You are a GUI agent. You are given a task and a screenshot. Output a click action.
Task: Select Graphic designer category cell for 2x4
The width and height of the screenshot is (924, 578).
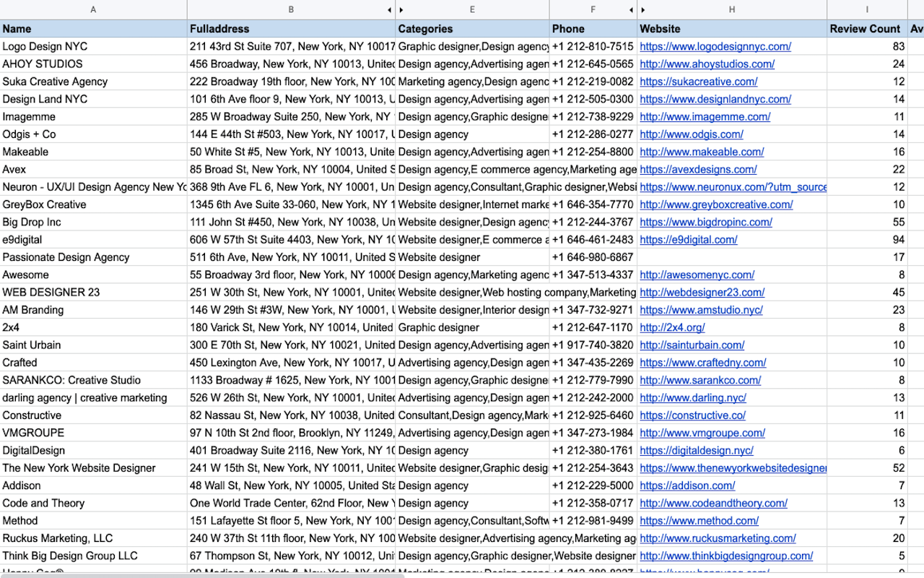pos(472,327)
